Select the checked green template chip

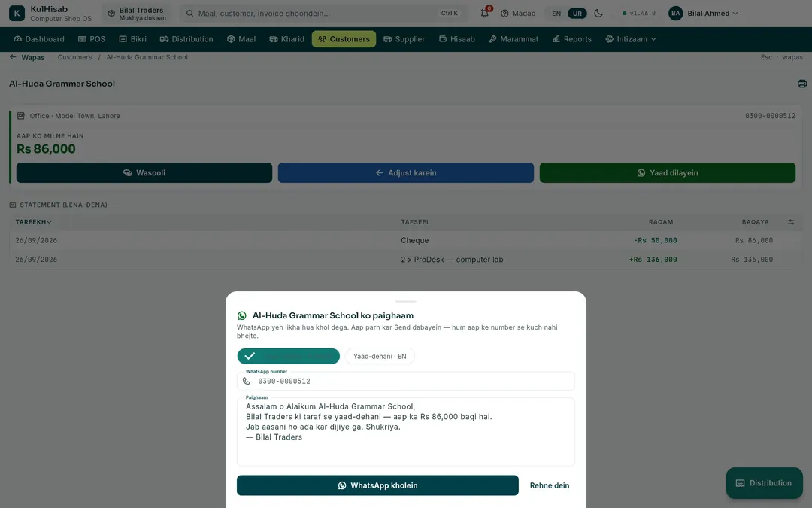pyautogui.click(x=289, y=356)
